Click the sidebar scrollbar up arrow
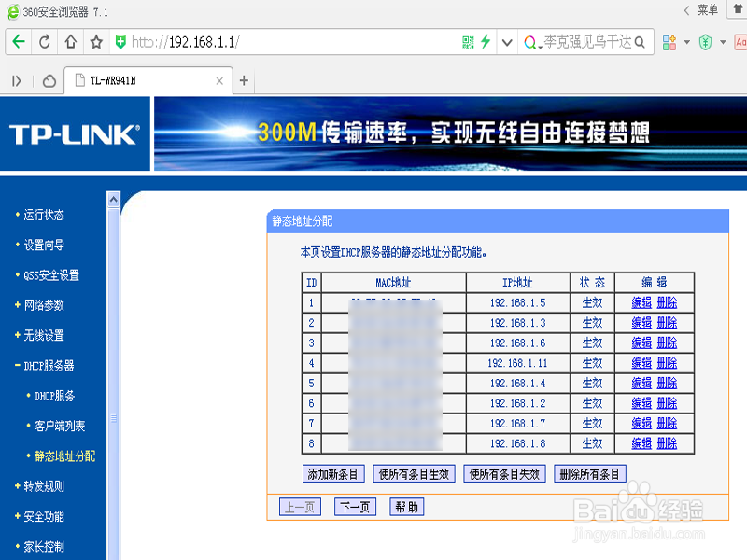Viewport: 747px width, 560px height. coord(113,199)
